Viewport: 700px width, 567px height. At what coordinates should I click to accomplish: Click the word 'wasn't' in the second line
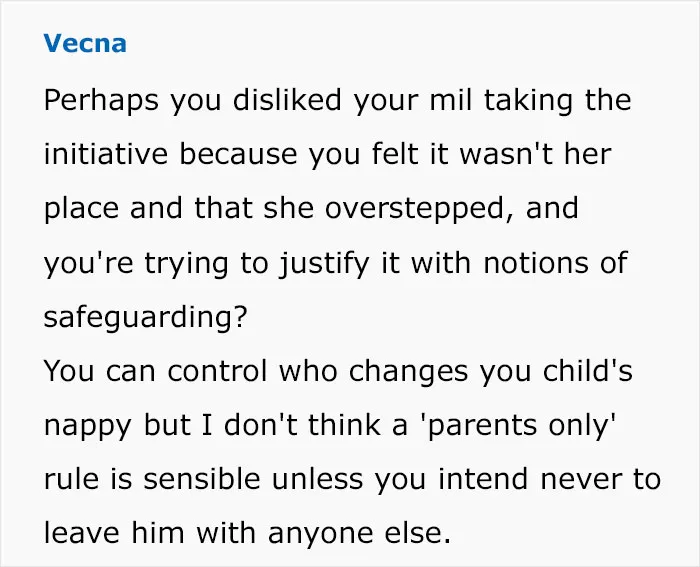[506, 154]
